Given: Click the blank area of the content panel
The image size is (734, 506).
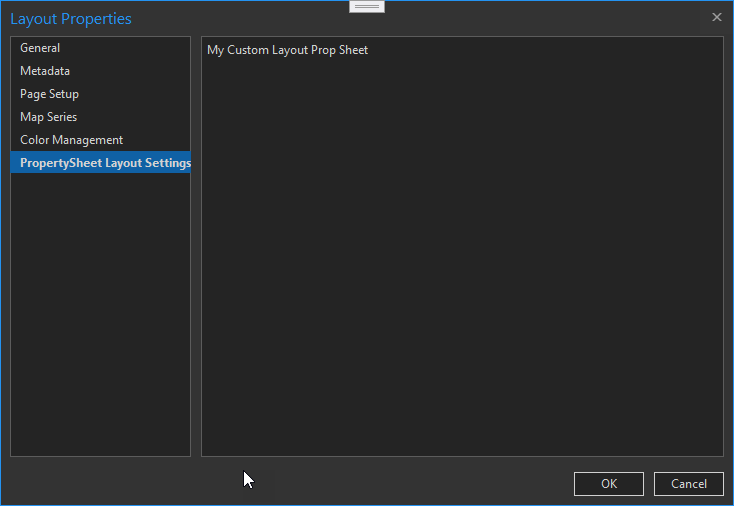Looking at the screenshot, I should coord(460,260).
